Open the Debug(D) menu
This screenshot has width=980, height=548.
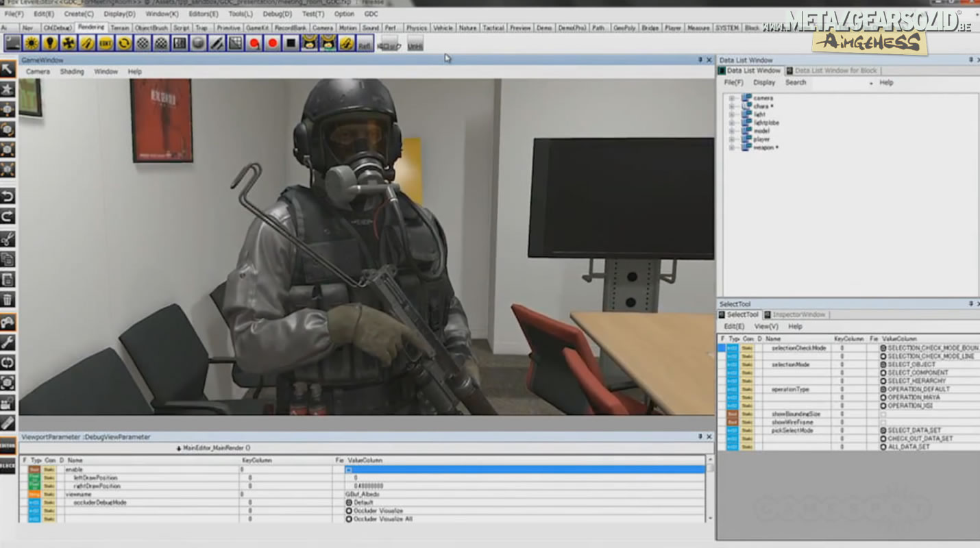coord(277,14)
